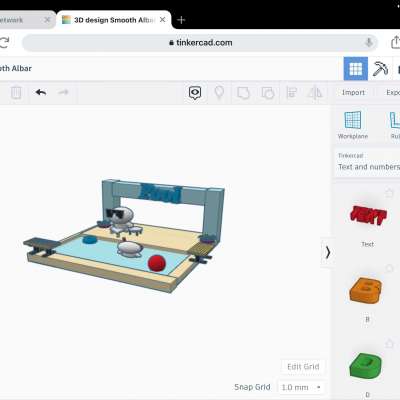
Task: Click the delete trash icon
Action: pos(16,93)
